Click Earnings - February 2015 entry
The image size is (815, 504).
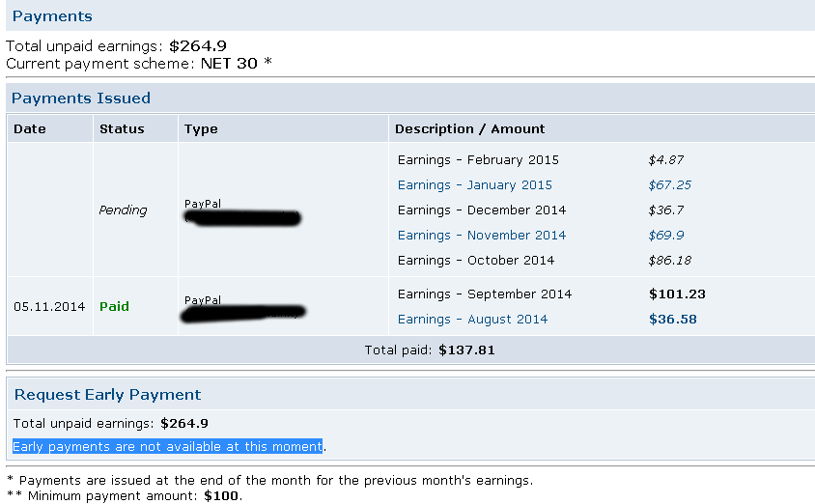click(477, 160)
